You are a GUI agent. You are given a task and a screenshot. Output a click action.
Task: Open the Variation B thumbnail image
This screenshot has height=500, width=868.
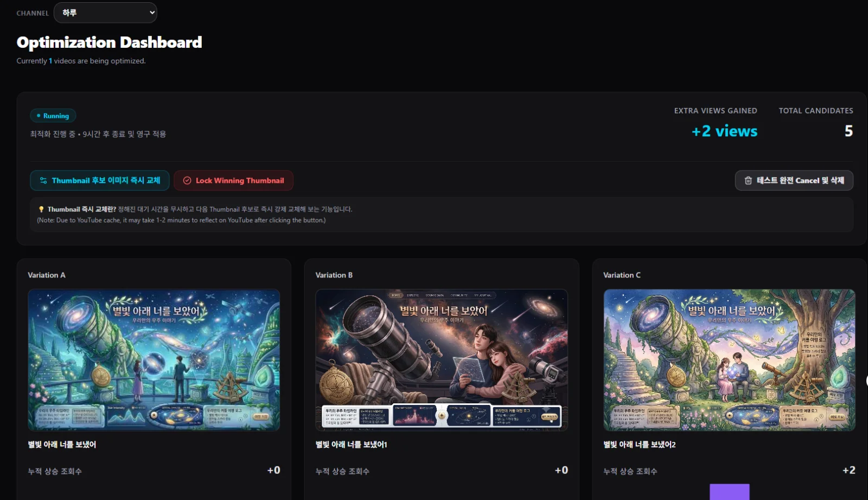[x=442, y=360]
